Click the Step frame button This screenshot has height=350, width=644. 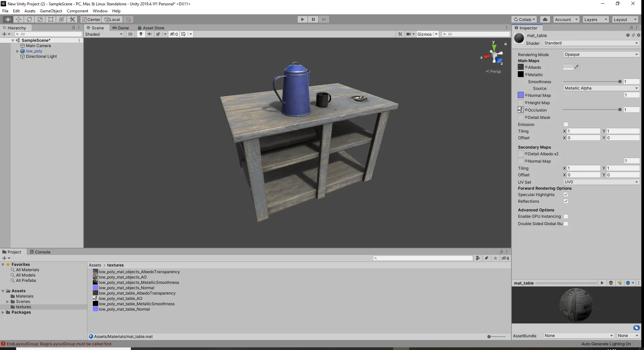(x=324, y=19)
